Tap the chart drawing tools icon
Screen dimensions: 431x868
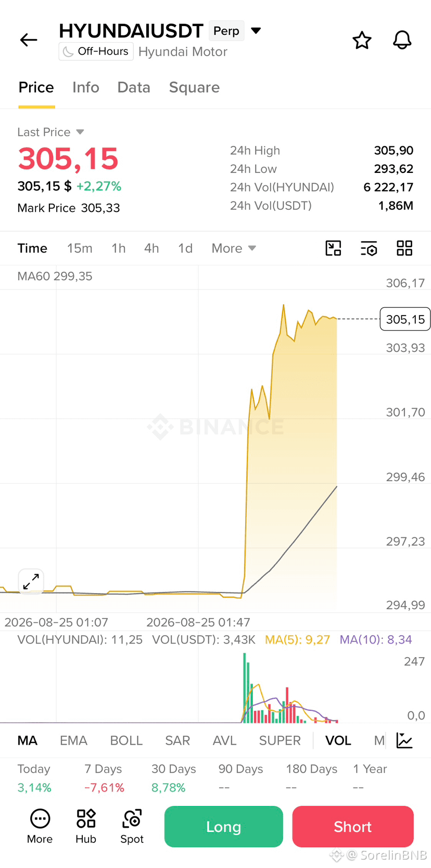coord(333,248)
